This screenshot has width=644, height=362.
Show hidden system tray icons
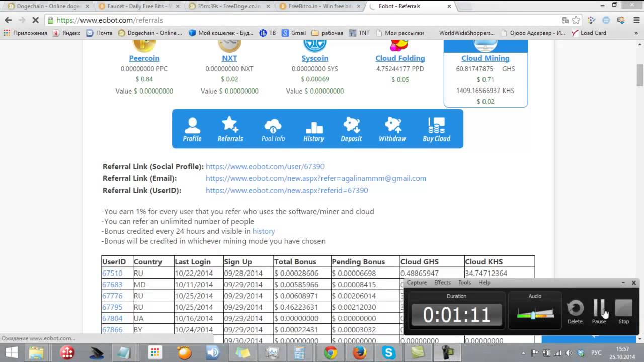pos(524,353)
